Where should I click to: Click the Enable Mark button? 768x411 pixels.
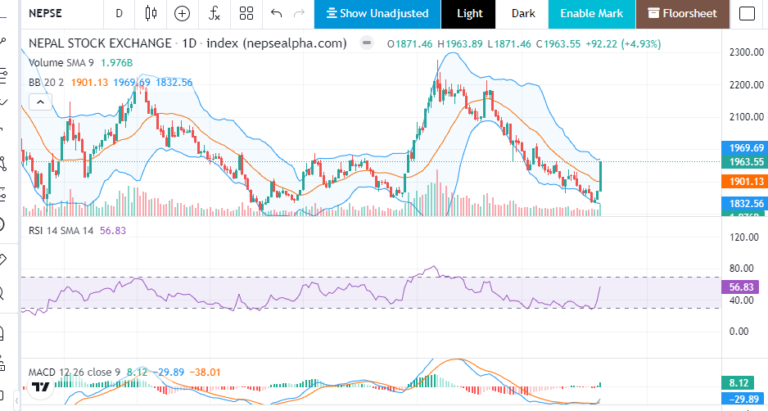(591, 14)
